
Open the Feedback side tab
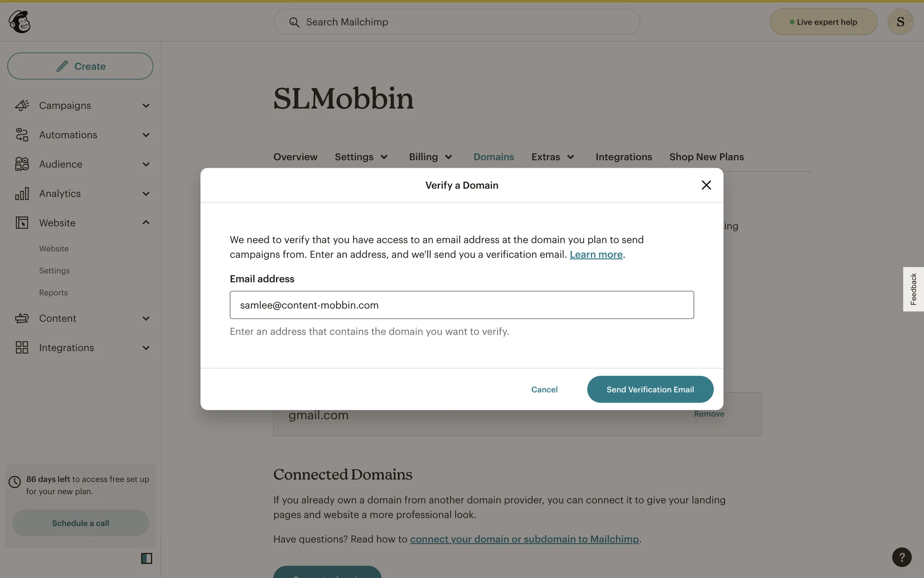point(913,289)
